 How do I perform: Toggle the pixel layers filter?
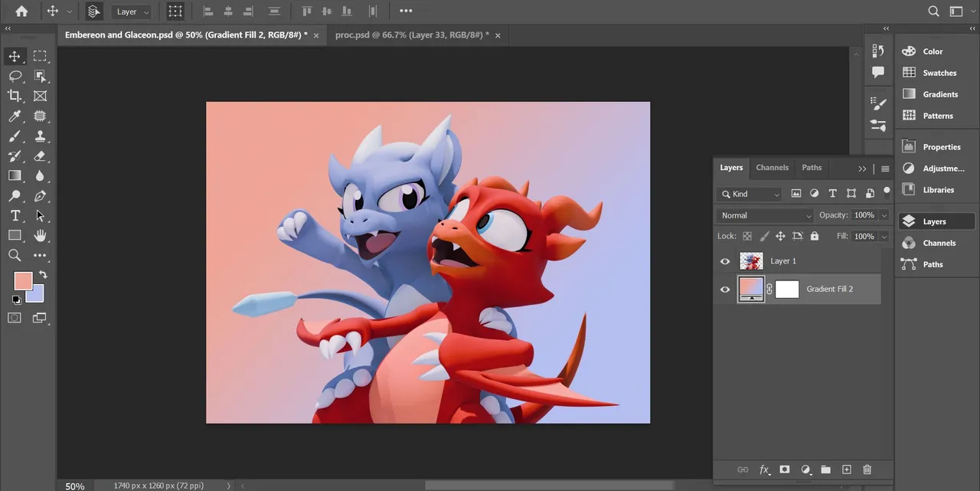[796, 194]
